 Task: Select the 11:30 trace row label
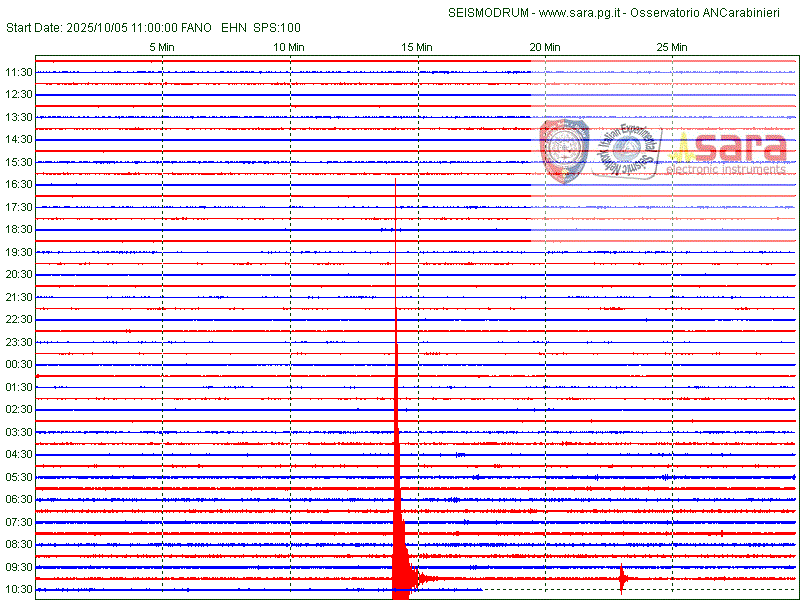click(20, 72)
